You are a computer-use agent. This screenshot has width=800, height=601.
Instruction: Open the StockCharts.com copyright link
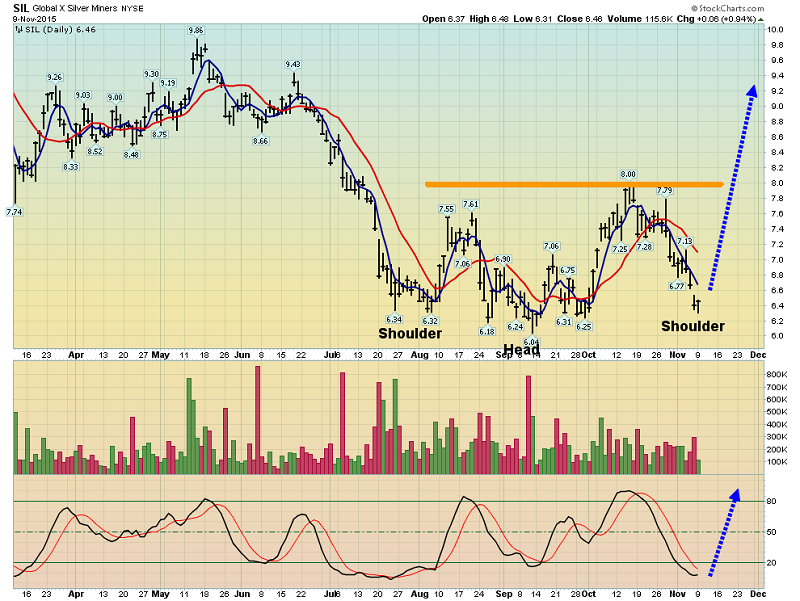click(728, 8)
